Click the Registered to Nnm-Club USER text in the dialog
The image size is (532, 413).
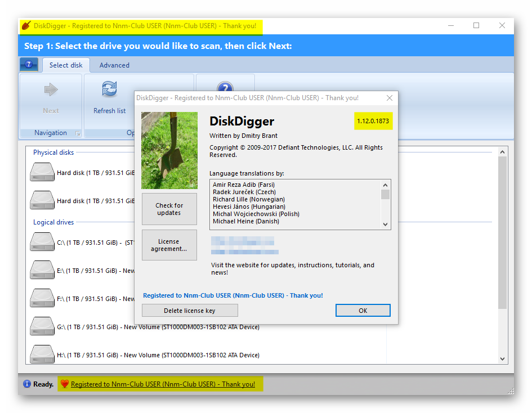pyautogui.click(x=233, y=295)
